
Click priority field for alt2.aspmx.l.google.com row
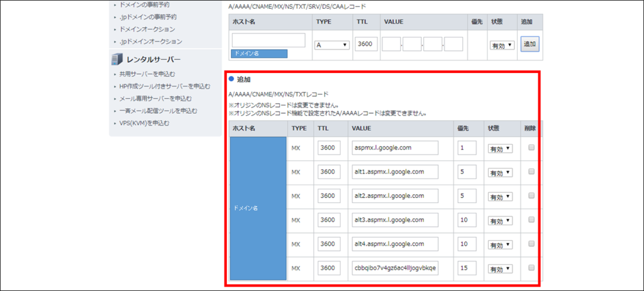point(467,195)
